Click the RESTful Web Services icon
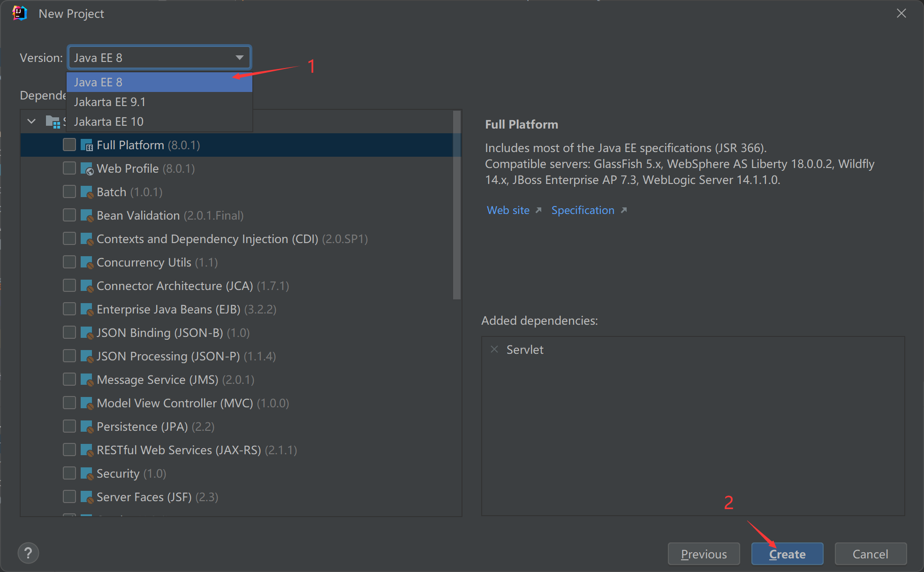Viewport: 924px width, 572px height. point(87,450)
